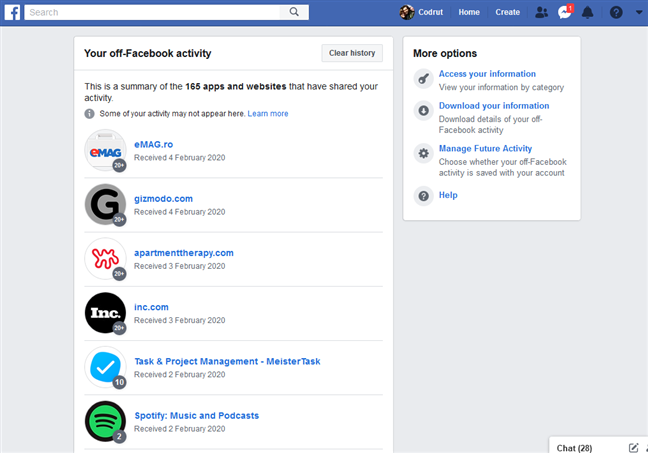Open Task & Project Management - MeisterTask link
The image size is (648, 453).
click(227, 362)
